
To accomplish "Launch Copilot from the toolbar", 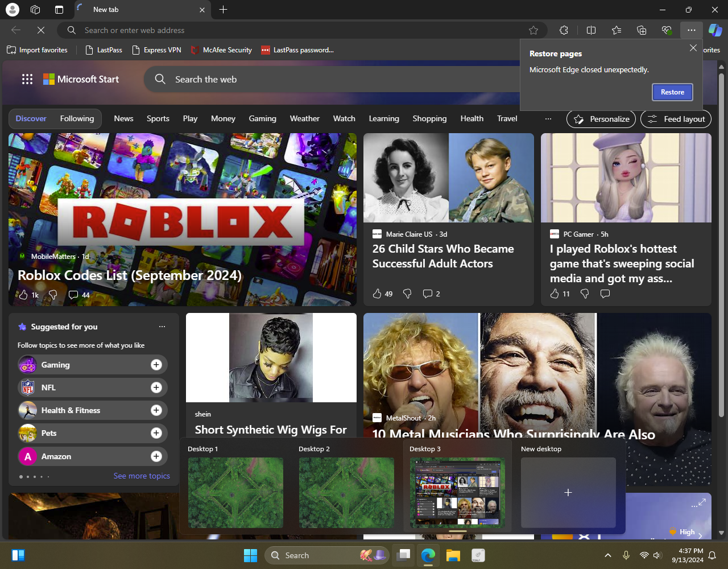I will point(715,30).
